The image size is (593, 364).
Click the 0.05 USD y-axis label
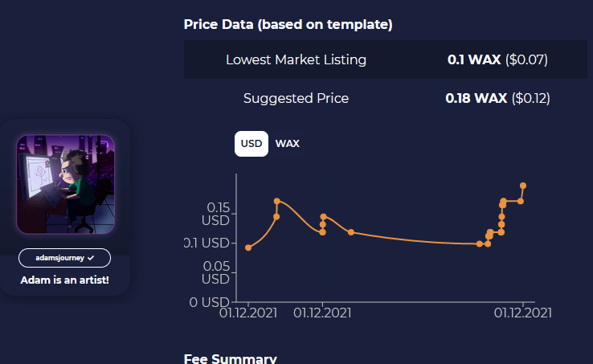[x=215, y=272]
